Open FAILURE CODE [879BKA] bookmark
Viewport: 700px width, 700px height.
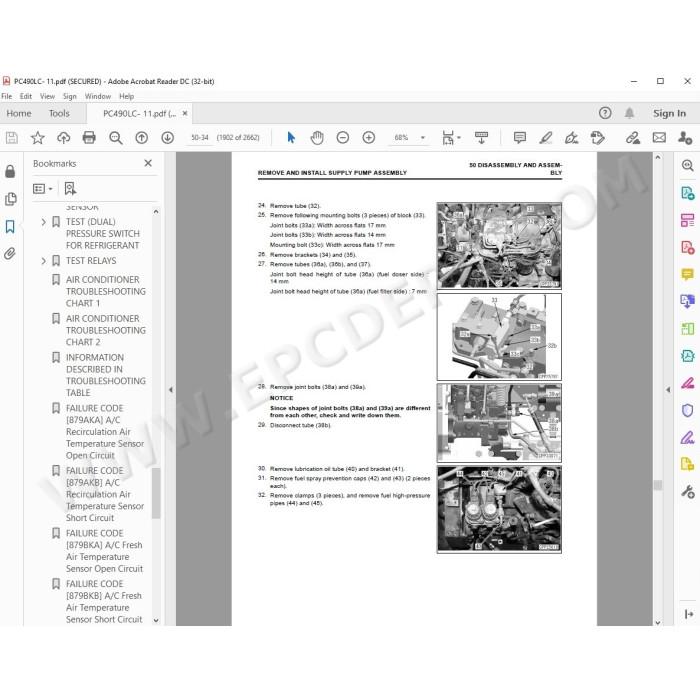coord(104,551)
